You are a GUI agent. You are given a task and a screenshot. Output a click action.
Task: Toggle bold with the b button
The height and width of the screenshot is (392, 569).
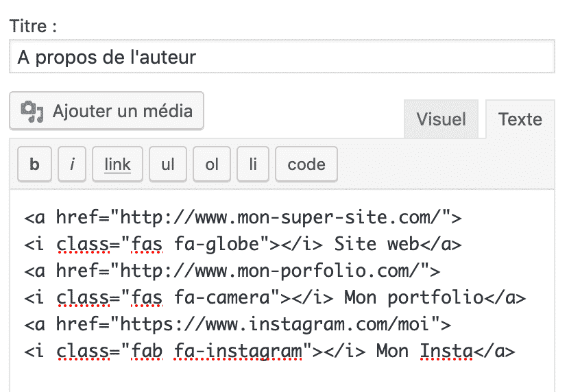click(34, 164)
